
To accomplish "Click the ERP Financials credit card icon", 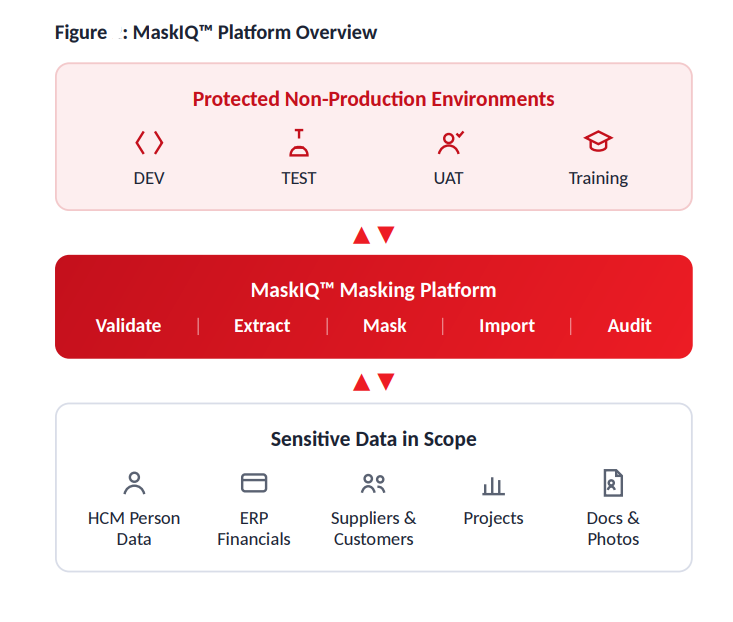I will pos(254,483).
